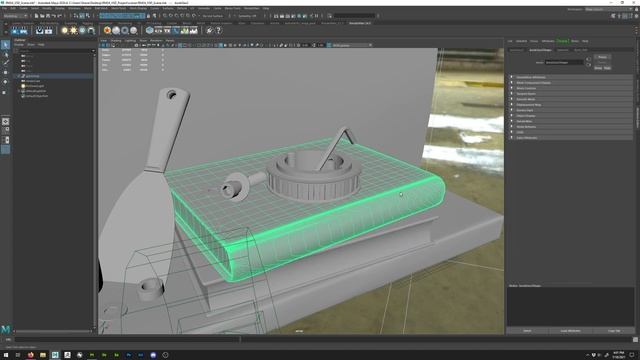Open Maya from the Windows taskbar

click(55, 355)
